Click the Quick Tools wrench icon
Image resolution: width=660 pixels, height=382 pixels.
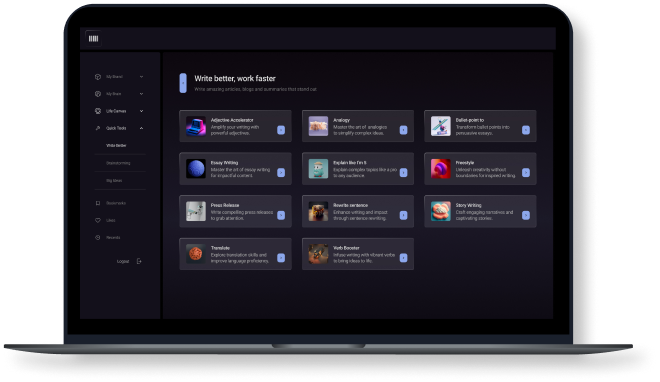(x=98, y=128)
